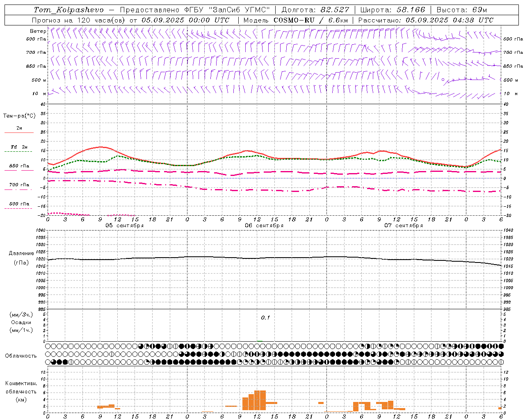The width and height of the screenshot is (525, 420).
Task: Select the (мм/1ч.) precipitation unit label
Action: click(x=21, y=330)
